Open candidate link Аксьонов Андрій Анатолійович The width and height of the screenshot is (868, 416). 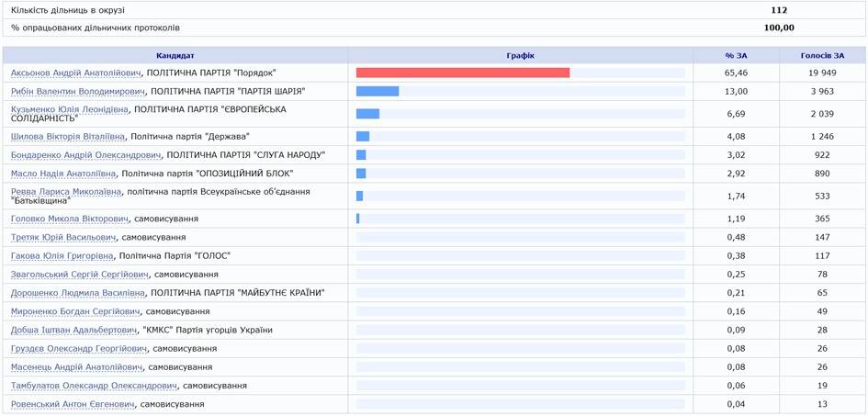point(76,73)
